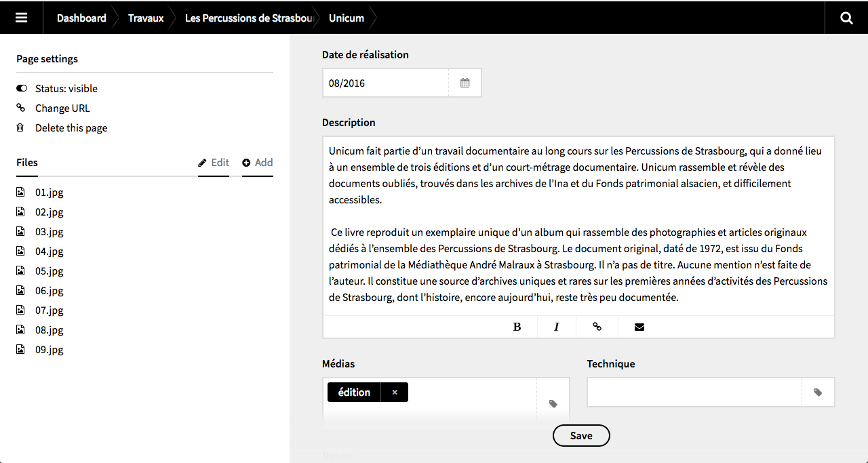Delete this page link
This screenshot has width=868, height=463.
pos(71,128)
